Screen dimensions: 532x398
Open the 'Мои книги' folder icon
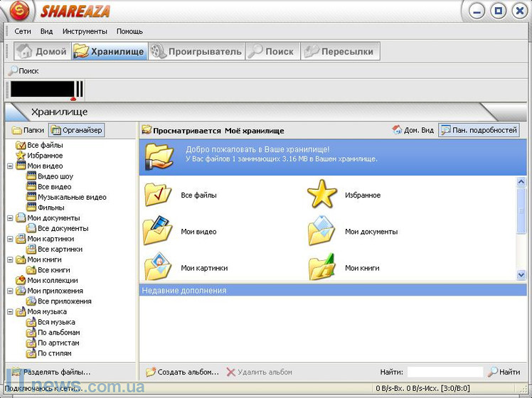click(x=321, y=267)
